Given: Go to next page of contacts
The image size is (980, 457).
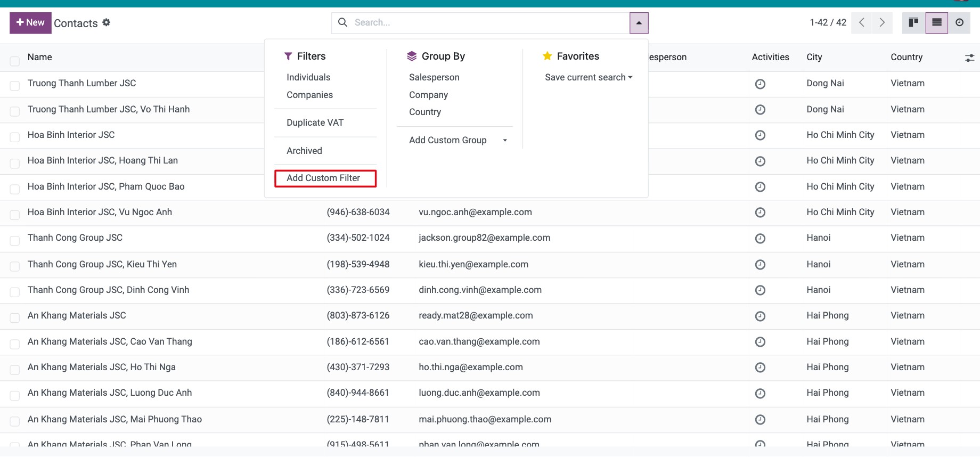Looking at the screenshot, I should [x=882, y=23].
